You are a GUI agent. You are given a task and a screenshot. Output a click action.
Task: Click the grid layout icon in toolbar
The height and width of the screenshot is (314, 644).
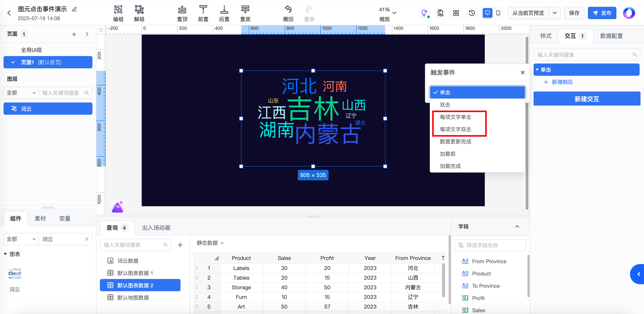coord(456,13)
